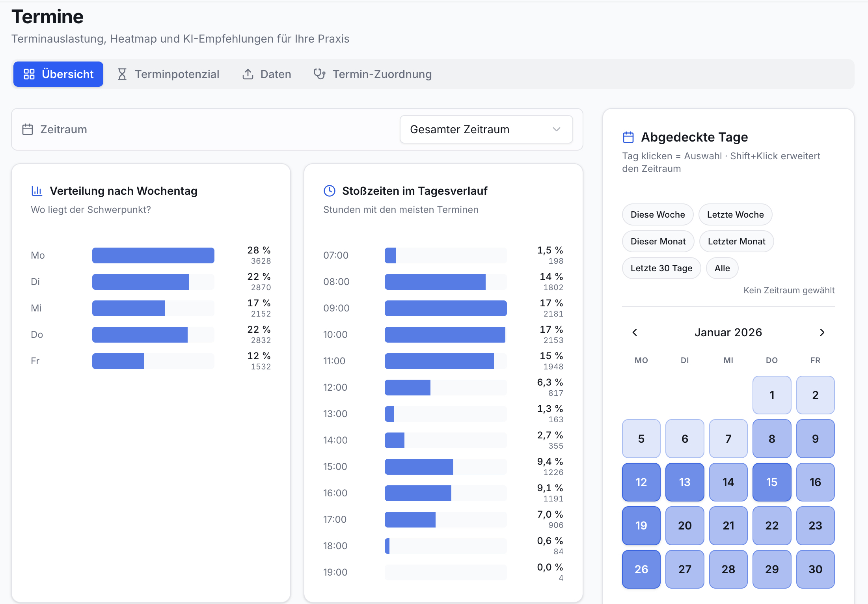Choose the Letzter Monat filter
Viewport: 868px width, 604px height.
pos(736,241)
